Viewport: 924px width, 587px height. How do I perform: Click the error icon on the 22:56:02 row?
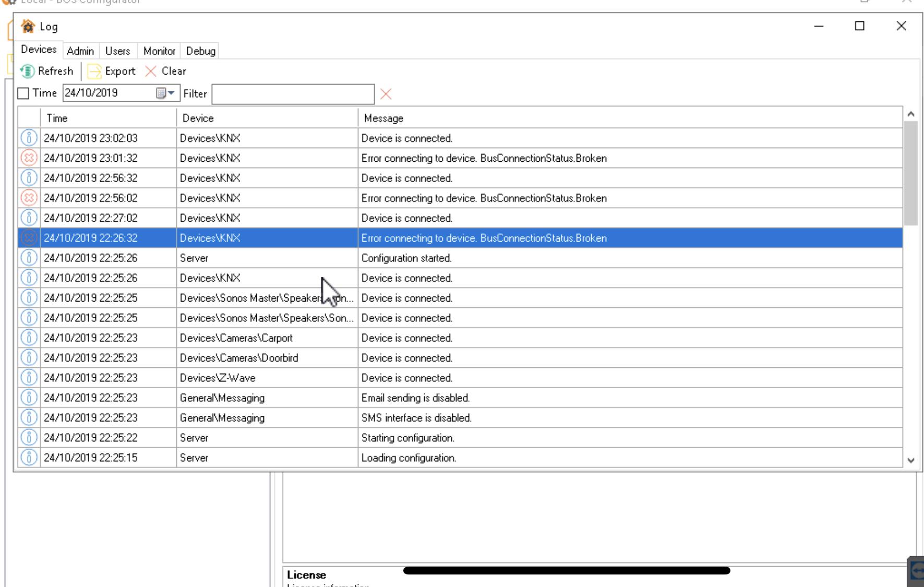[29, 198]
